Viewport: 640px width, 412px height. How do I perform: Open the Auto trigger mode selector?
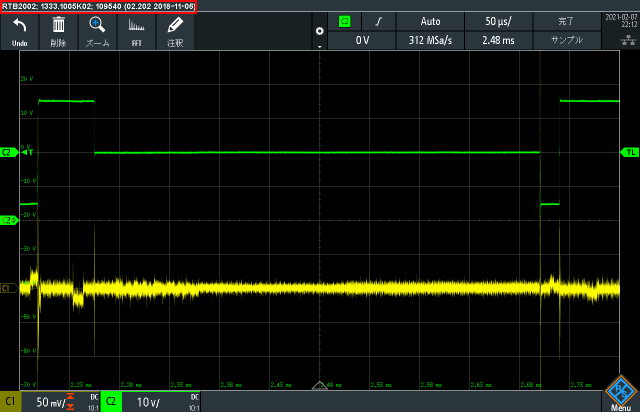click(430, 21)
